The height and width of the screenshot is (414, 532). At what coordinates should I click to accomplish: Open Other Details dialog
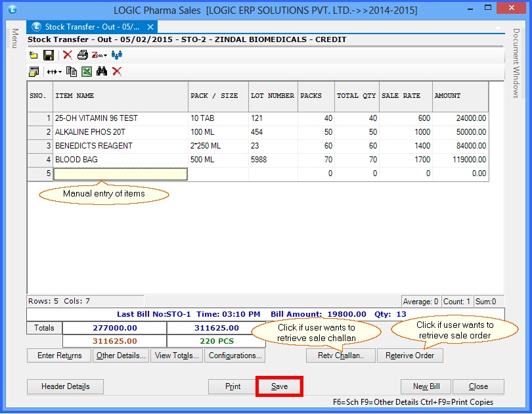(121, 356)
